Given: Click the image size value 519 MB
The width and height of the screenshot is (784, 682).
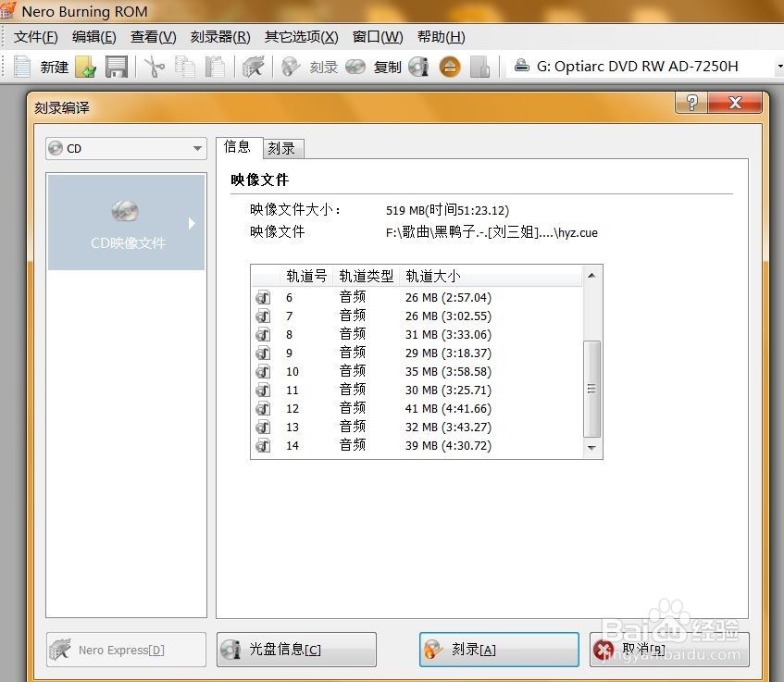Looking at the screenshot, I should (x=447, y=210).
